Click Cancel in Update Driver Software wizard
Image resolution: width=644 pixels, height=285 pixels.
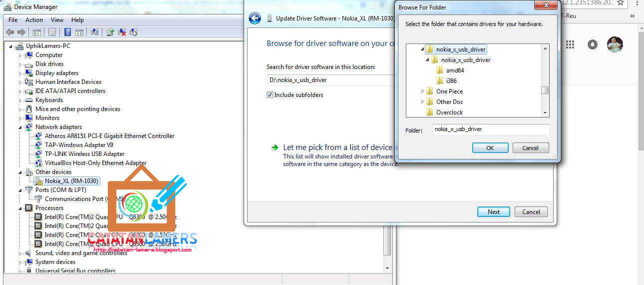pos(531,212)
